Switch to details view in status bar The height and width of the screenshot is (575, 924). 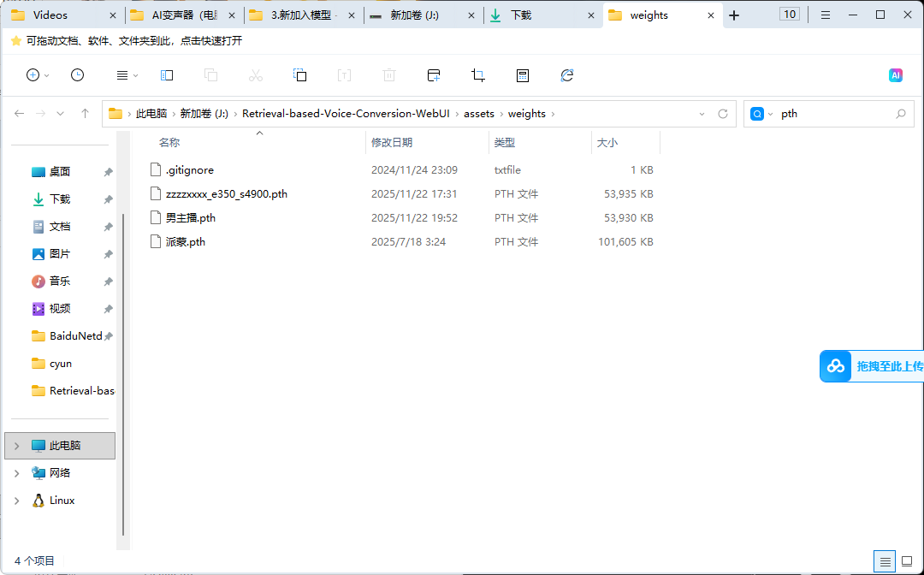(885, 561)
